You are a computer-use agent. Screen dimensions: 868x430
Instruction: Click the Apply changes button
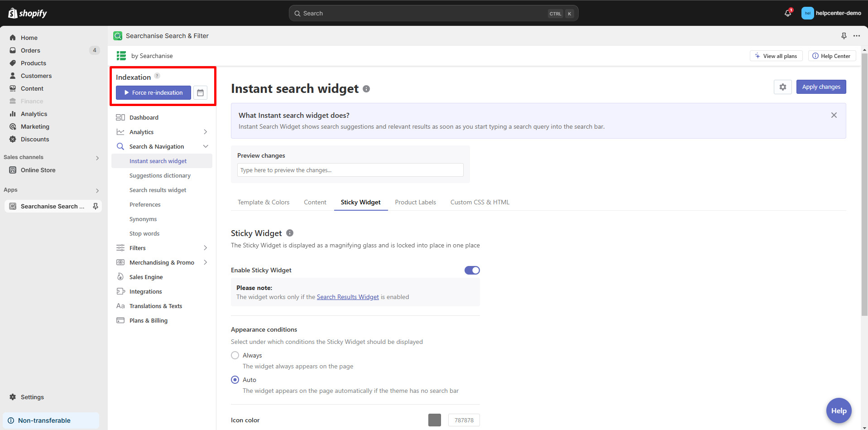820,87
